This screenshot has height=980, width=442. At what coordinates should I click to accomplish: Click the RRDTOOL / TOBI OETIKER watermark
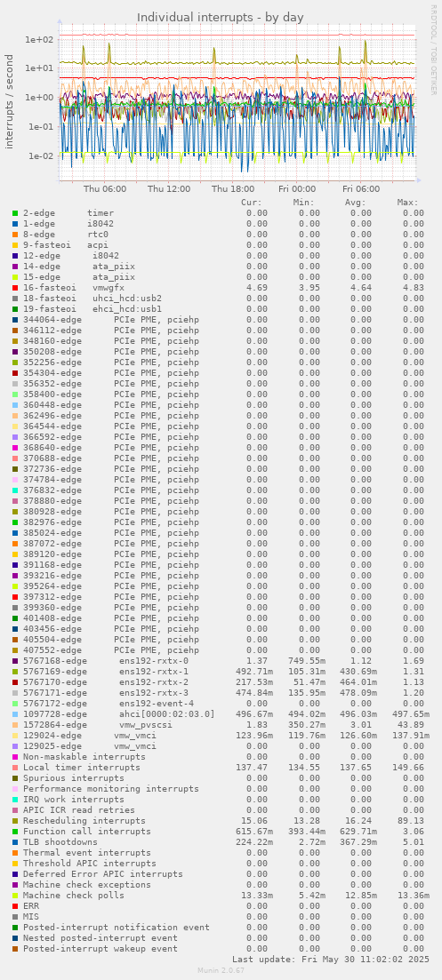(433, 50)
